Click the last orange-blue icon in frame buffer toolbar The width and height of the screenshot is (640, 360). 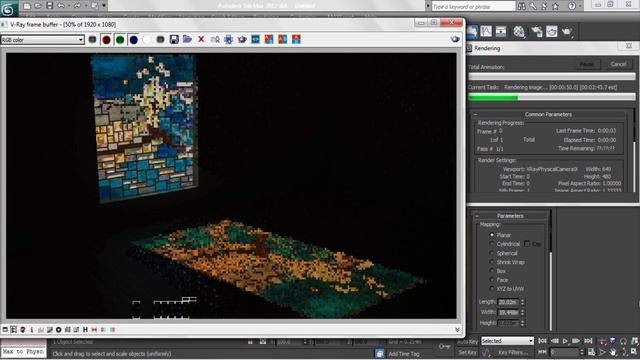pyautogui.click(x=296, y=40)
